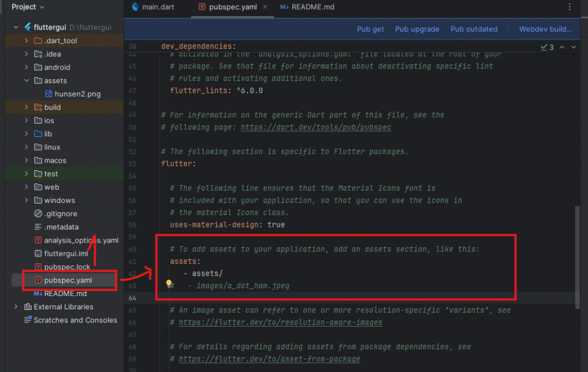Image resolution: width=588 pixels, height=372 pixels.
Task: Expand the android folder
Action: 26,67
